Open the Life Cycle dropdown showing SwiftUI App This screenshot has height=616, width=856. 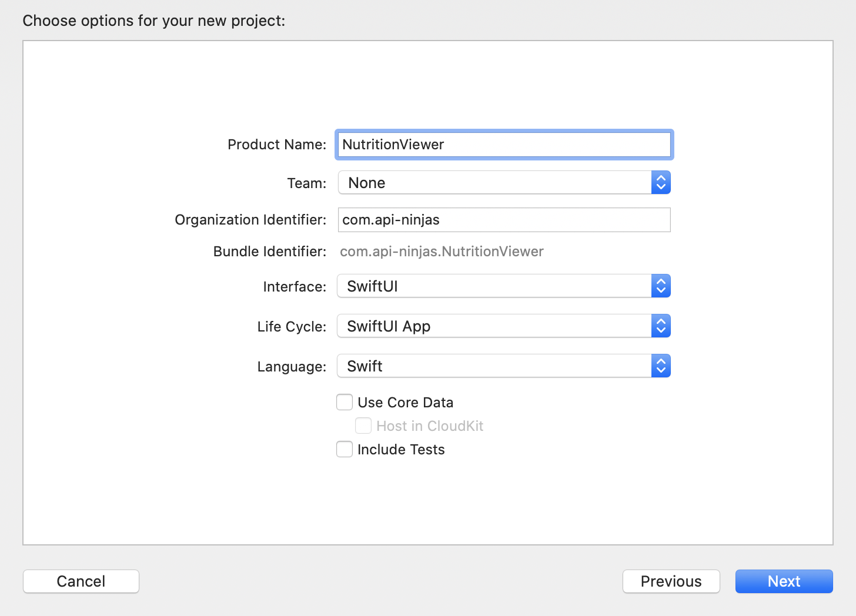click(x=504, y=326)
